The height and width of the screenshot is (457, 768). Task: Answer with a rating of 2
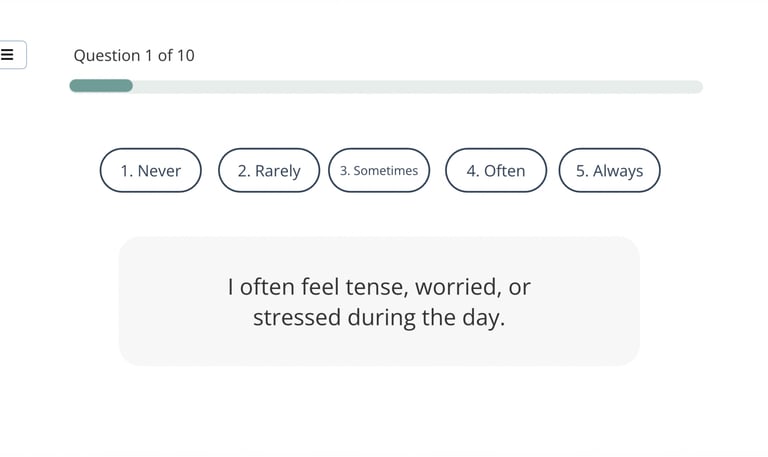(x=269, y=170)
